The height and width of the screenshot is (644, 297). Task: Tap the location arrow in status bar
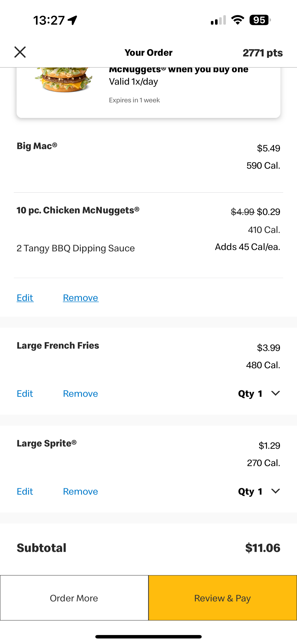(x=73, y=20)
